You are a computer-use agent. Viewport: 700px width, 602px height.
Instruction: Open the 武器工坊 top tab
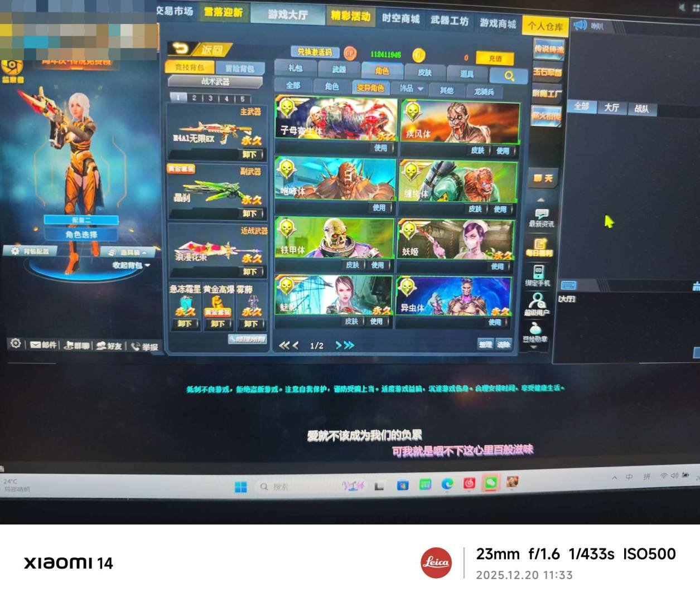[449, 20]
